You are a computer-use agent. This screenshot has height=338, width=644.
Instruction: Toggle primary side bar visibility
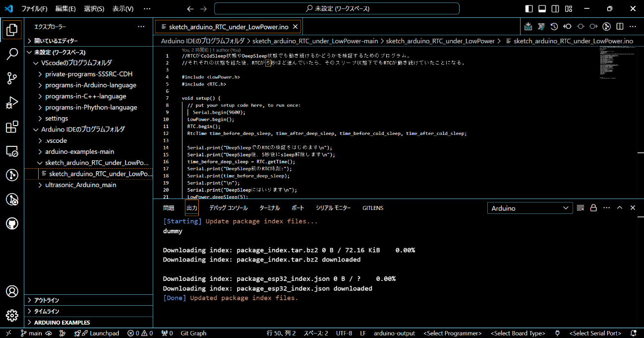(x=529, y=9)
